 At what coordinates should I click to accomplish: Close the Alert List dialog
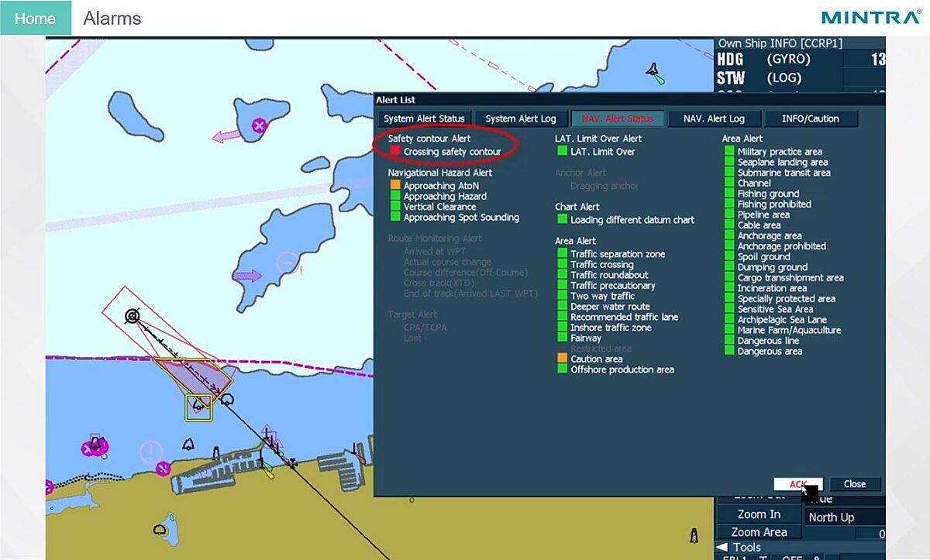[x=855, y=484]
